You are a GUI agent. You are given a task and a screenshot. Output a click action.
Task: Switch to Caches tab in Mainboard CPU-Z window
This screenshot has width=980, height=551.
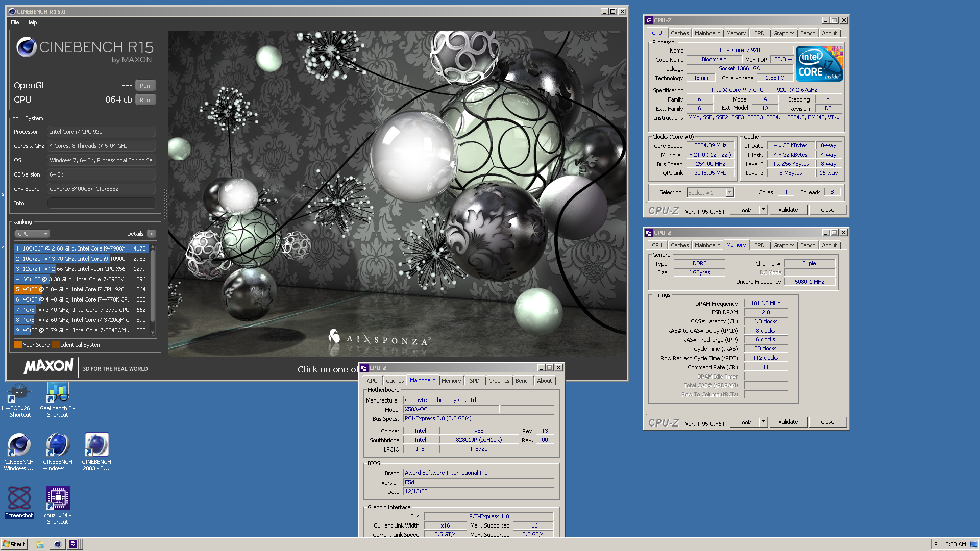(395, 381)
